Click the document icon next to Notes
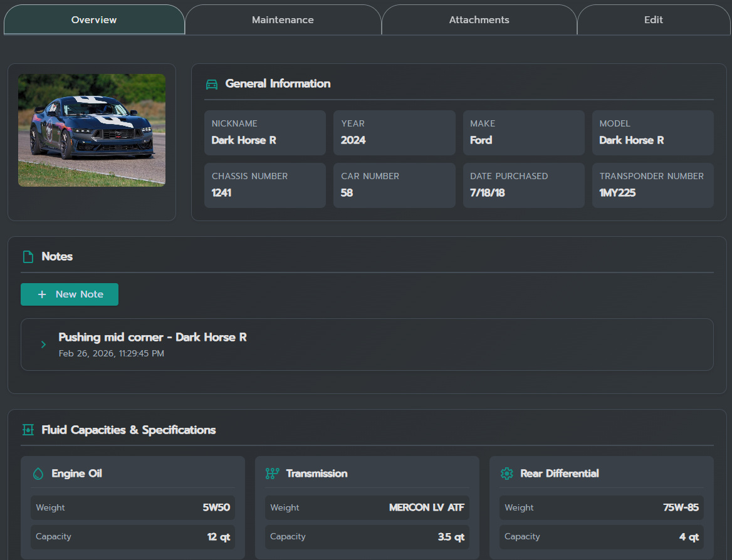Viewport: 732px width, 560px height. click(28, 257)
